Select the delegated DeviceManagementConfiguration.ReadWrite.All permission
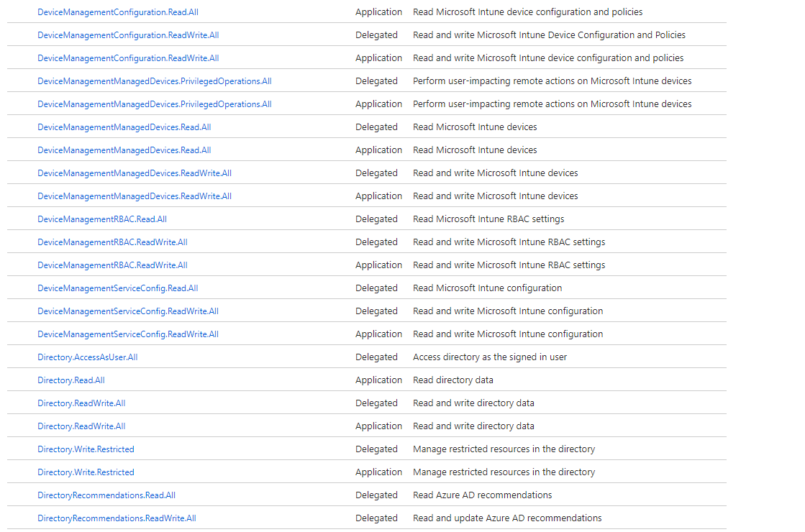 click(x=128, y=35)
